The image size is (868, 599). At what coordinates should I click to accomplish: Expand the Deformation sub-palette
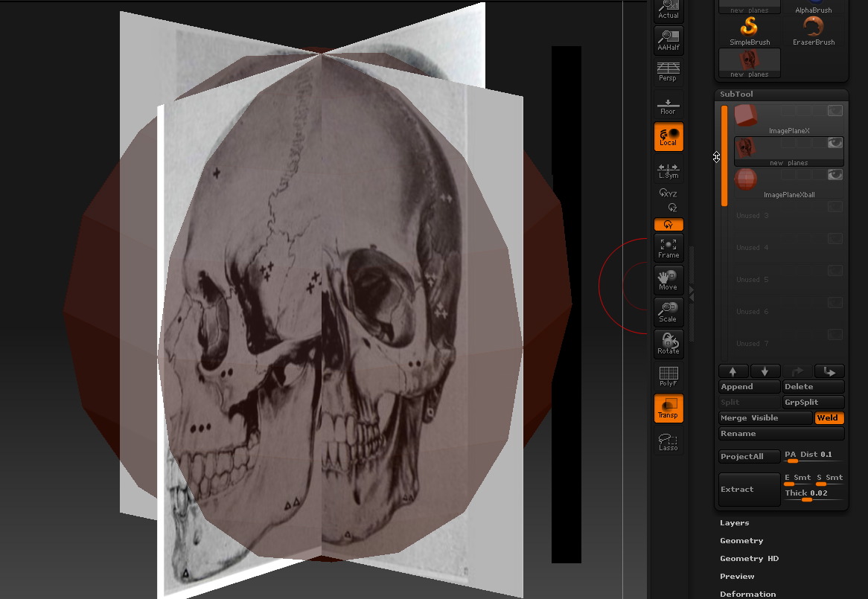pos(747,594)
